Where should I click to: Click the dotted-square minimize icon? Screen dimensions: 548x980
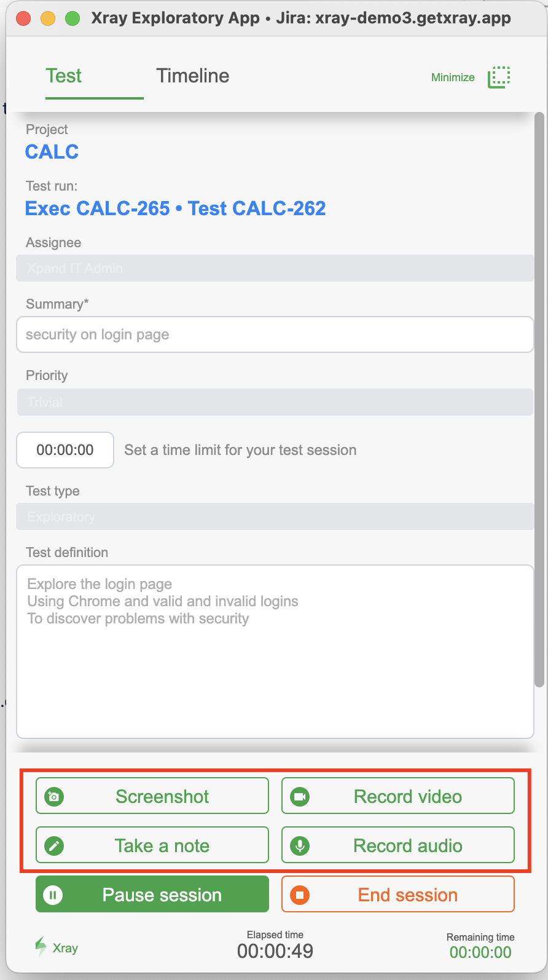pyautogui.click(x=499, y=77)
